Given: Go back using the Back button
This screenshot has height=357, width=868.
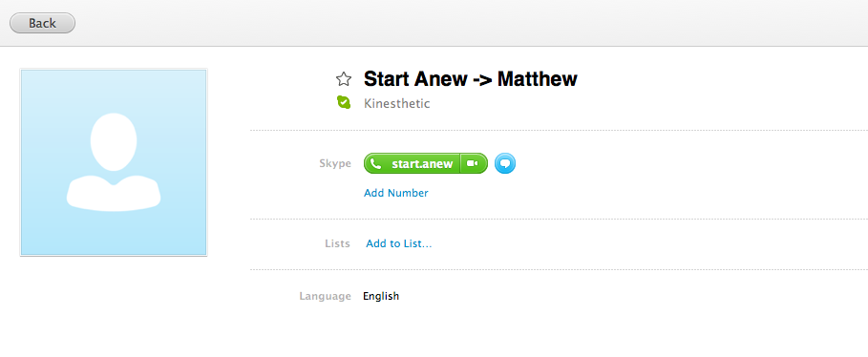Looking at the screenshot, I should pos(43,23).
